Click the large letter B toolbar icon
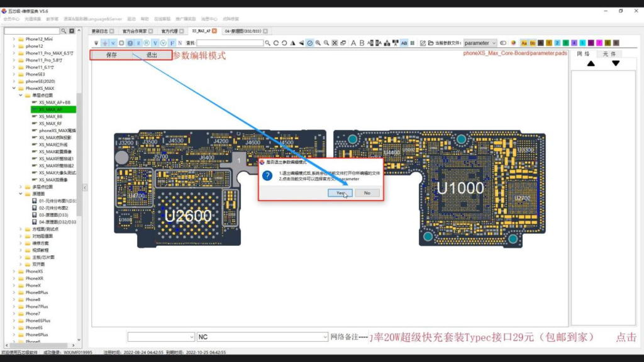This screenshot has height=362, width=644. tap(362, 43)
